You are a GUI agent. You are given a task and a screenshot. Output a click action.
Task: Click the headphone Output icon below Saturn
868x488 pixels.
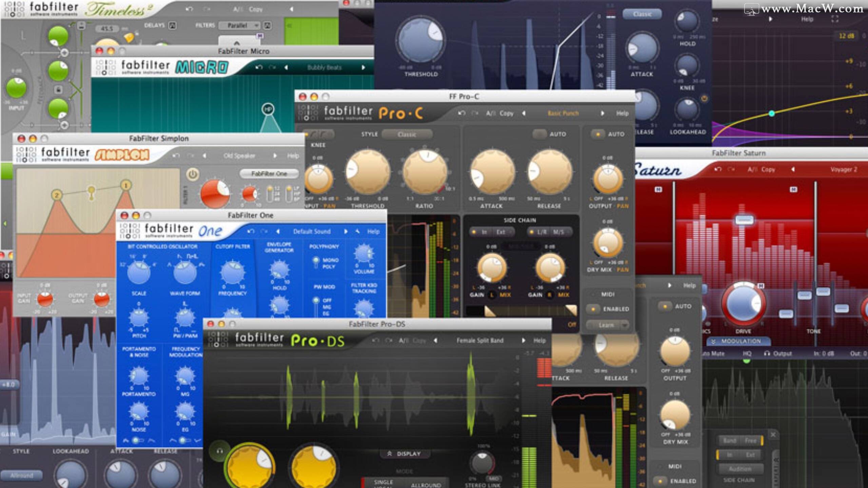click(767, 353)
